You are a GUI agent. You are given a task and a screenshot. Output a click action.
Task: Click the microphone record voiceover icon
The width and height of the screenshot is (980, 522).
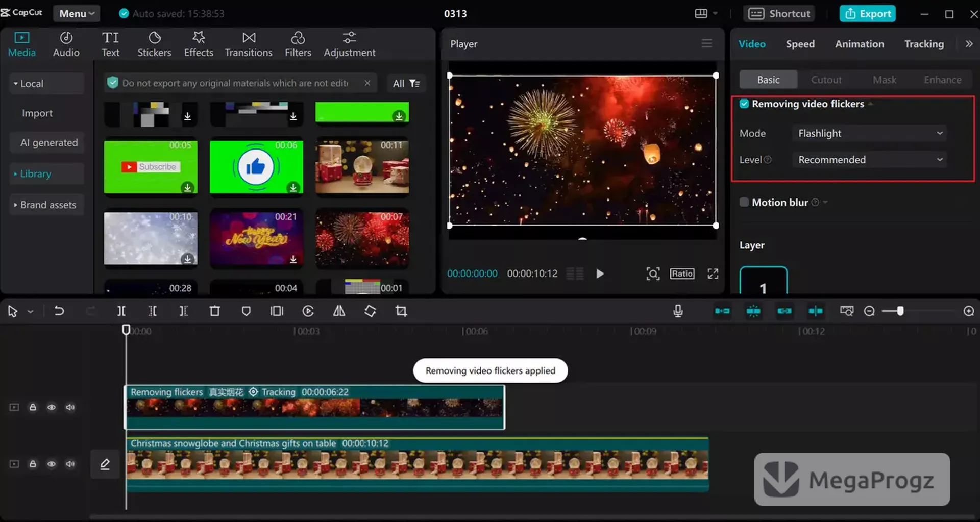(x=678, y=311)
